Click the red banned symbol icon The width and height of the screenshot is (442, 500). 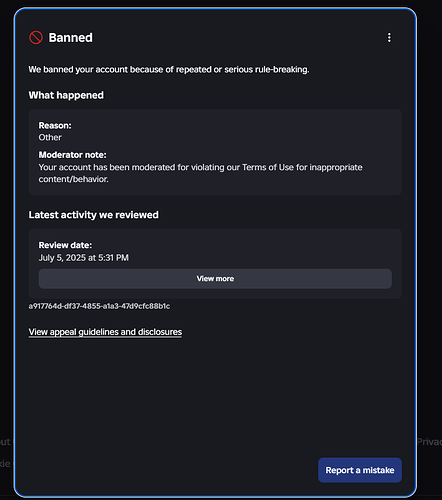36,37
